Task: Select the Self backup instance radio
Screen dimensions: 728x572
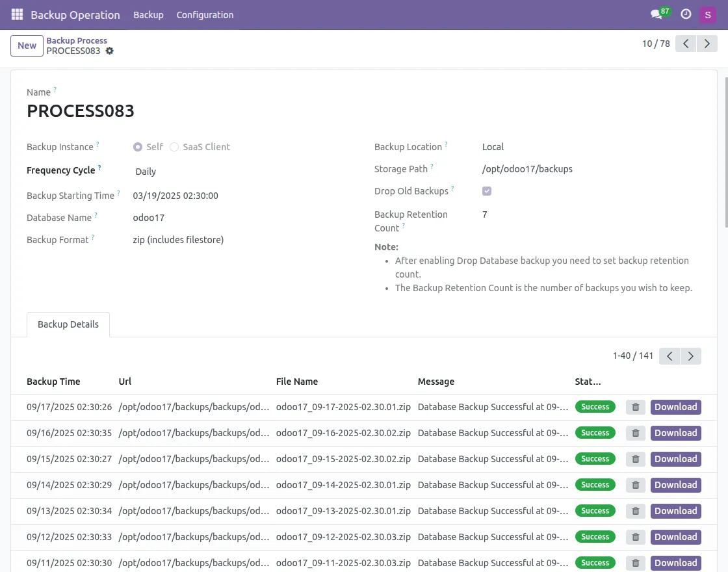Action: click(x=136, y=147)
